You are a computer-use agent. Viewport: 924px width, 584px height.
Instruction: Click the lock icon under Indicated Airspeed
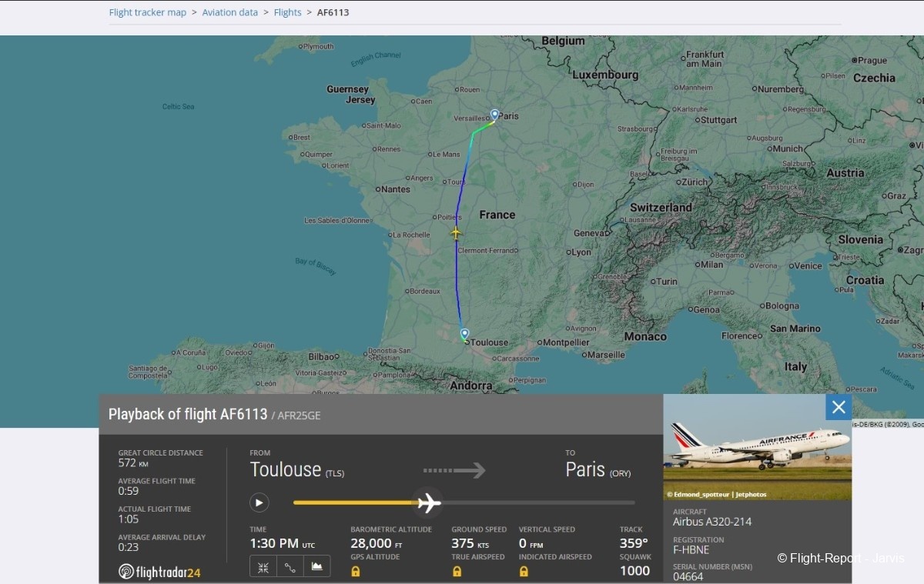click(524, 572)
